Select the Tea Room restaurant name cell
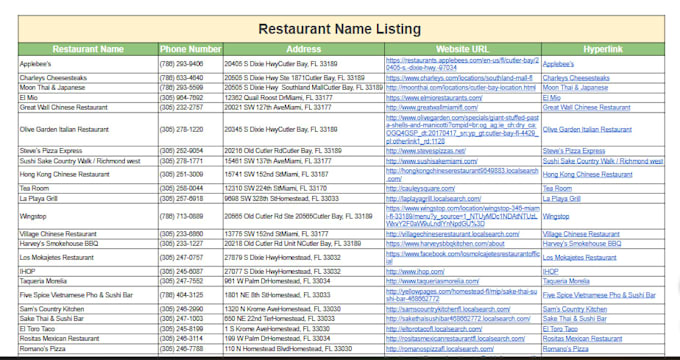680x360 pixels. tap(88, 189)
